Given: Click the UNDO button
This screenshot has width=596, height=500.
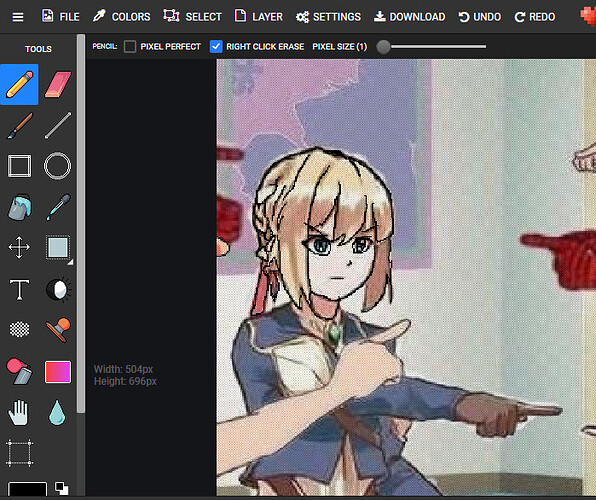Looking at the screenshot, I should pos(480,16).
